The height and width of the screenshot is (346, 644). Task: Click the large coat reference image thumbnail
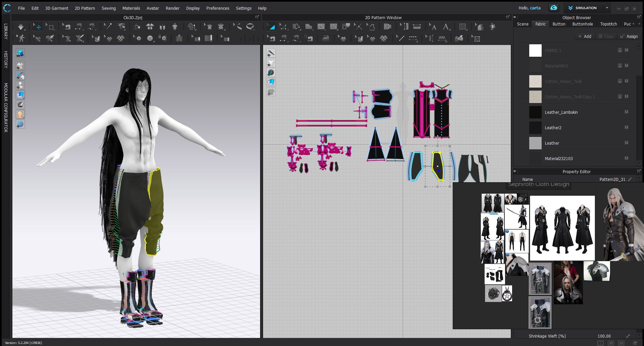pyautogui.click(x=562, y=228)
